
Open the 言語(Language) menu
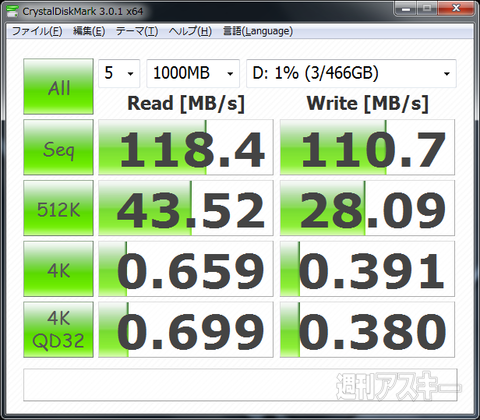258,31
